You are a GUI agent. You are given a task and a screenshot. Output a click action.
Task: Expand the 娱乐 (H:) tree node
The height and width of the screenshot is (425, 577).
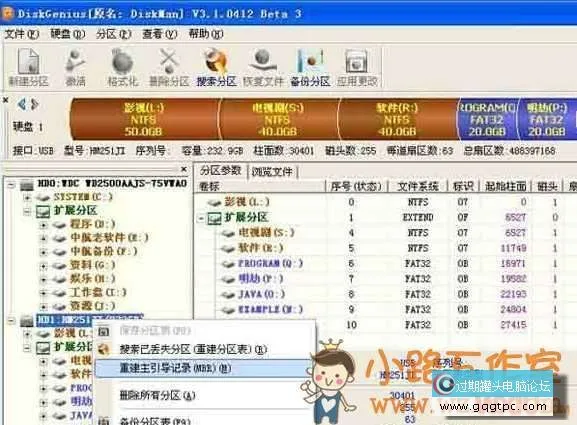pyautogui.click(x=43, y=279)
